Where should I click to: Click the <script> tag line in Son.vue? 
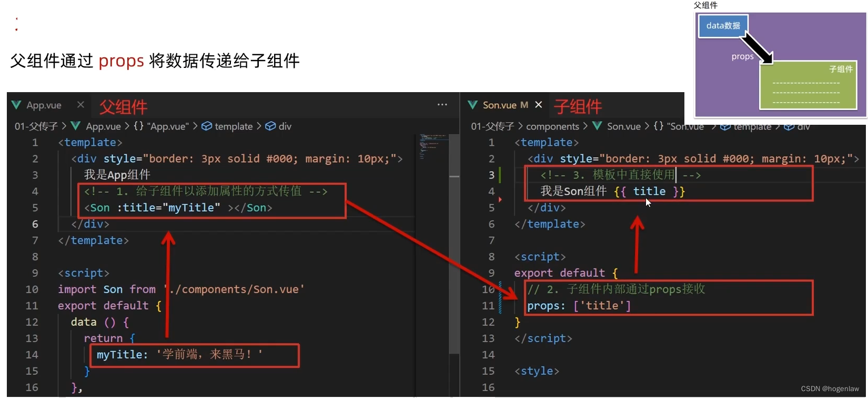pos(540,257)
